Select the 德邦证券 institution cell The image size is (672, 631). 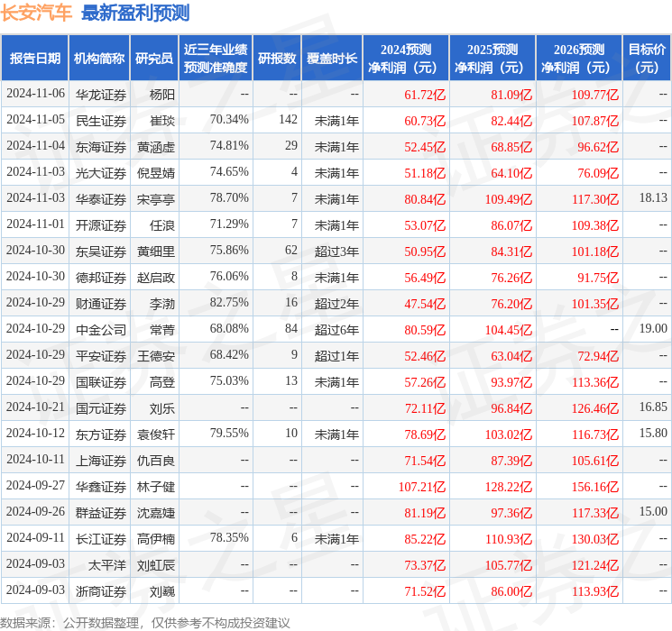101,278
